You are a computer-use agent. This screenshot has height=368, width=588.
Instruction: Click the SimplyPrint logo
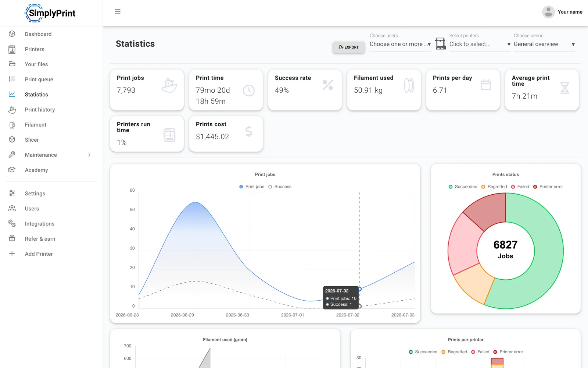[x=50, y=13]
